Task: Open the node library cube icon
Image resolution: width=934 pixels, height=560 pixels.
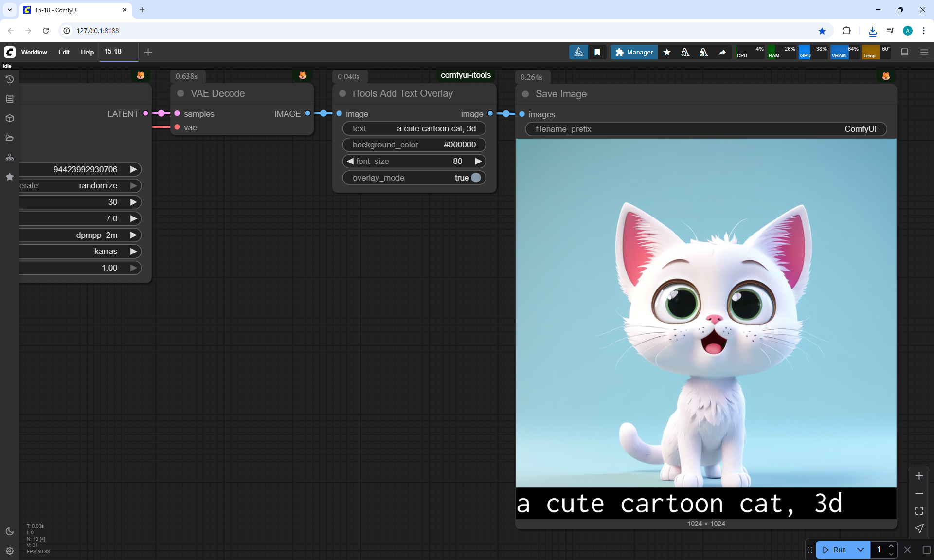Action: tap(9, 118)
